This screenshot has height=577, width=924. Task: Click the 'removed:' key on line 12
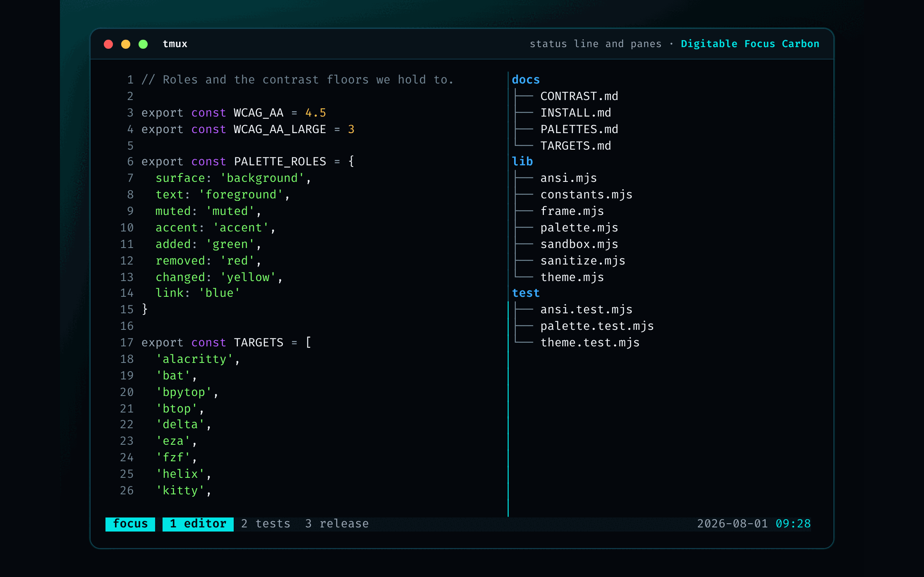[184, 261]
